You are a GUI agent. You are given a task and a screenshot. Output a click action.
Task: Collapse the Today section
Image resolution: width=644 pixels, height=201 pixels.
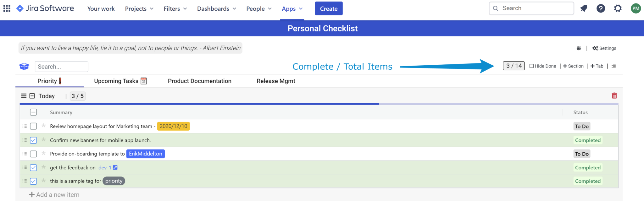(x=32, y=96)
